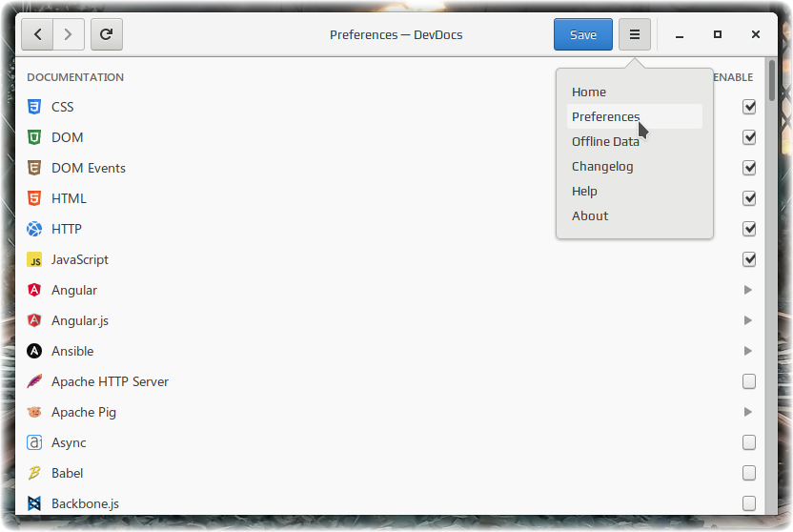Click the red Angular shield icon

34,290
